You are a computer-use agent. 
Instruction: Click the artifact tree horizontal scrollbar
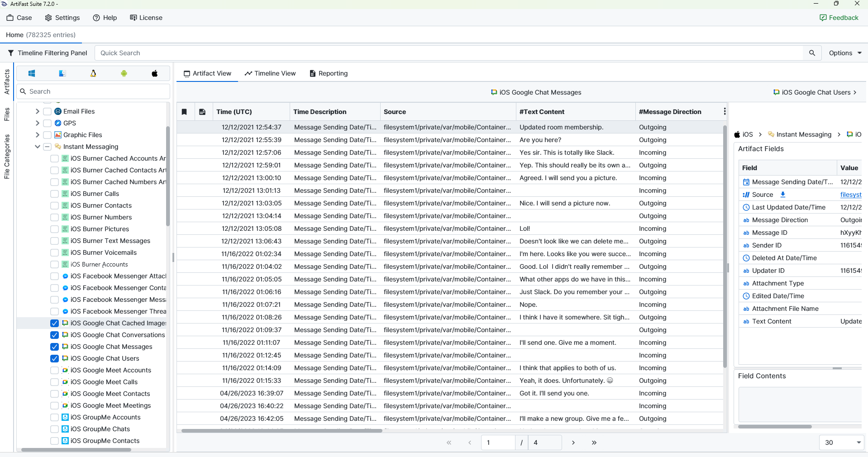[76, 450]
